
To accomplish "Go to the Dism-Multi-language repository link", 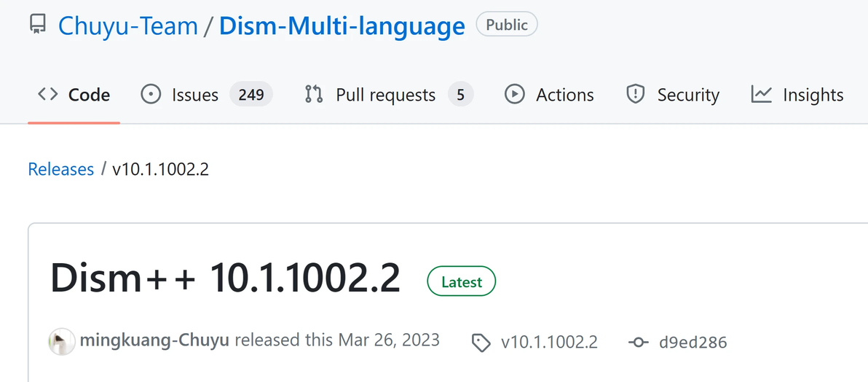I will [342, 26].
